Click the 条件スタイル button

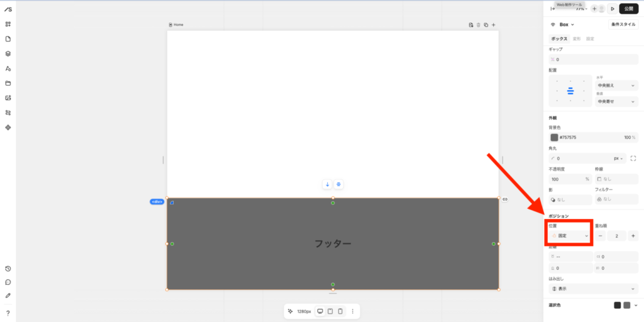[623, 25]
